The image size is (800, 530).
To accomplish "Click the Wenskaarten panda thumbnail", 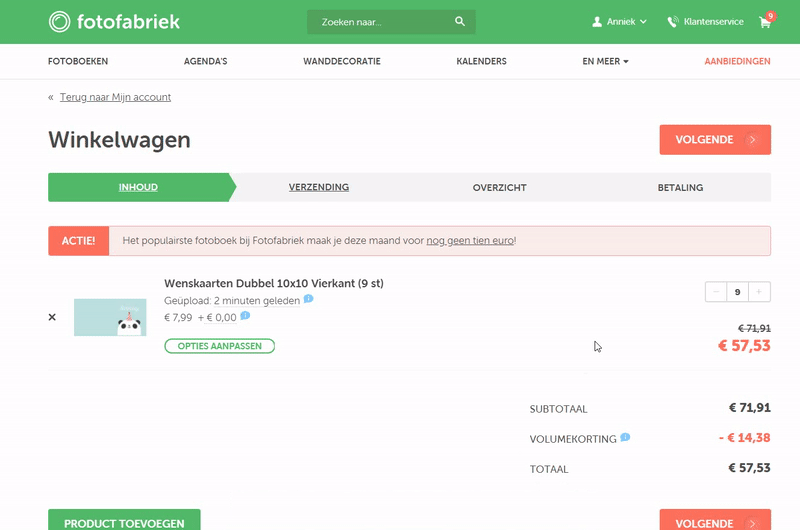I will 110,317.
